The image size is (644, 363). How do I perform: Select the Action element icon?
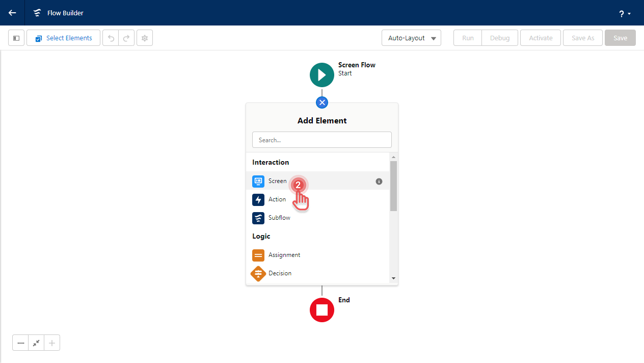pyautogui.click(x=258, y=199)
